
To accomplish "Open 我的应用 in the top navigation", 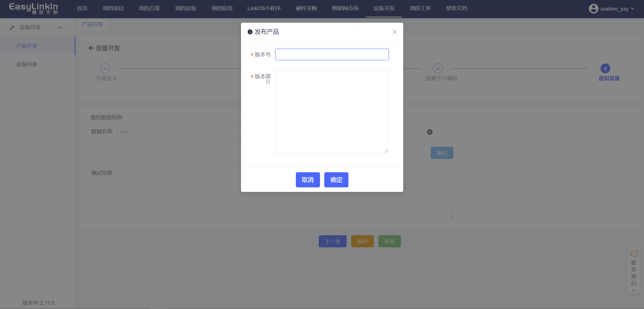I will pos(222,8).
